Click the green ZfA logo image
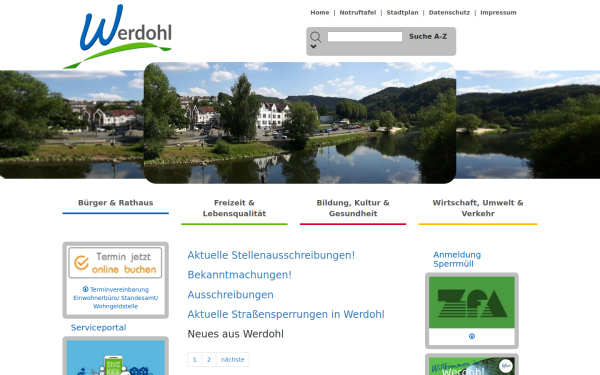 (x=472, y=302)
